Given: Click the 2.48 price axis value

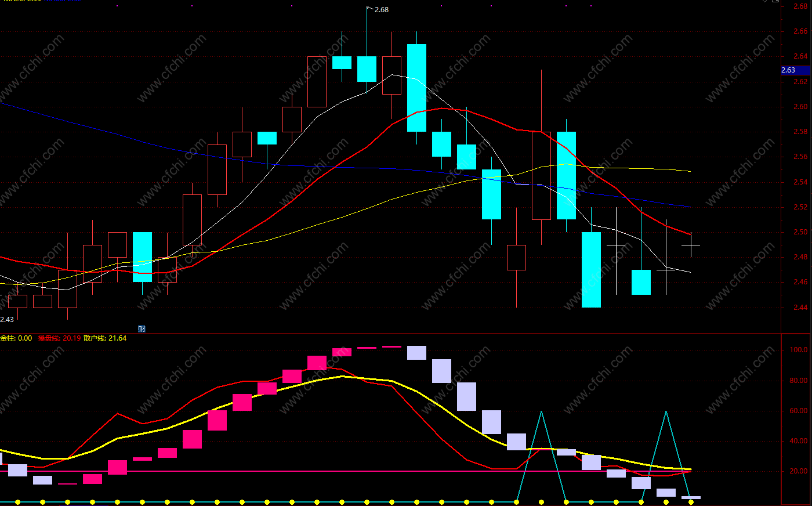Looking at the screenshot, I should pos(800,257).
